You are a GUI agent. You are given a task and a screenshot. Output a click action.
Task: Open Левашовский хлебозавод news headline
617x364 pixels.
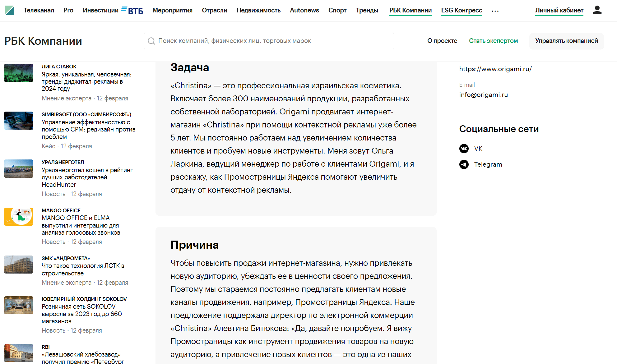83,358
